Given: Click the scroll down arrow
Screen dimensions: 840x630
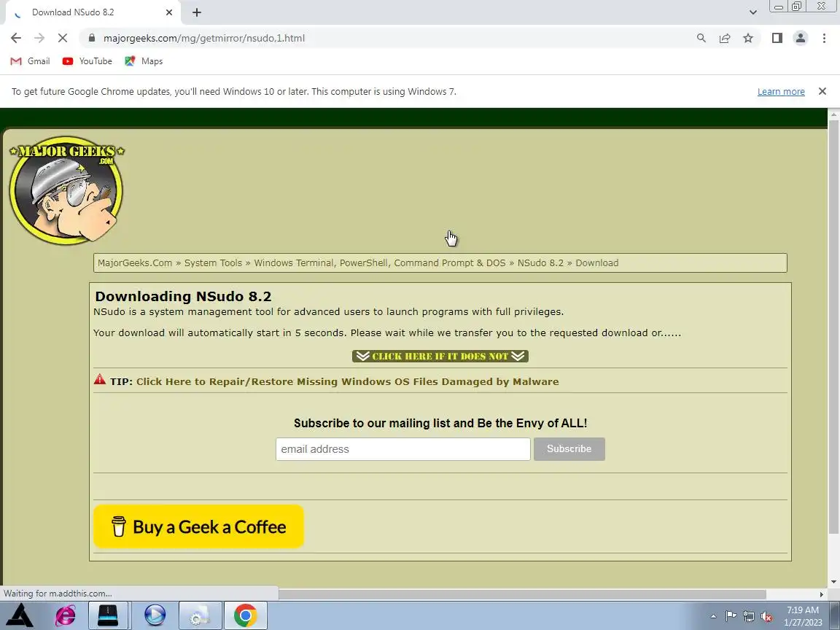Looking at the screenshot, I should tap(833, 582).
